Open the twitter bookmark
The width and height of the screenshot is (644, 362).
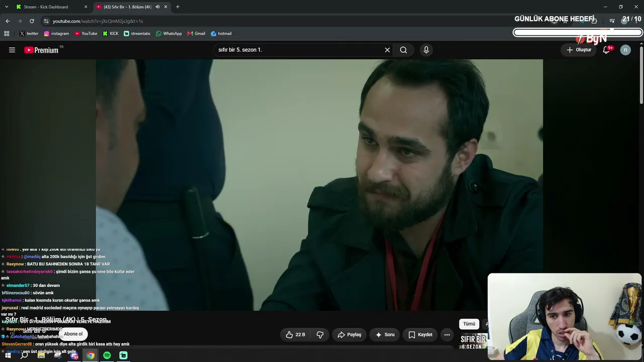[x=29, y=34]
